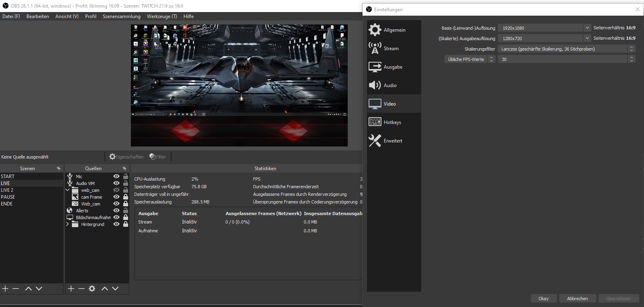Open the Ausgabe settings section
644x307 pixels.
point(392,67)
